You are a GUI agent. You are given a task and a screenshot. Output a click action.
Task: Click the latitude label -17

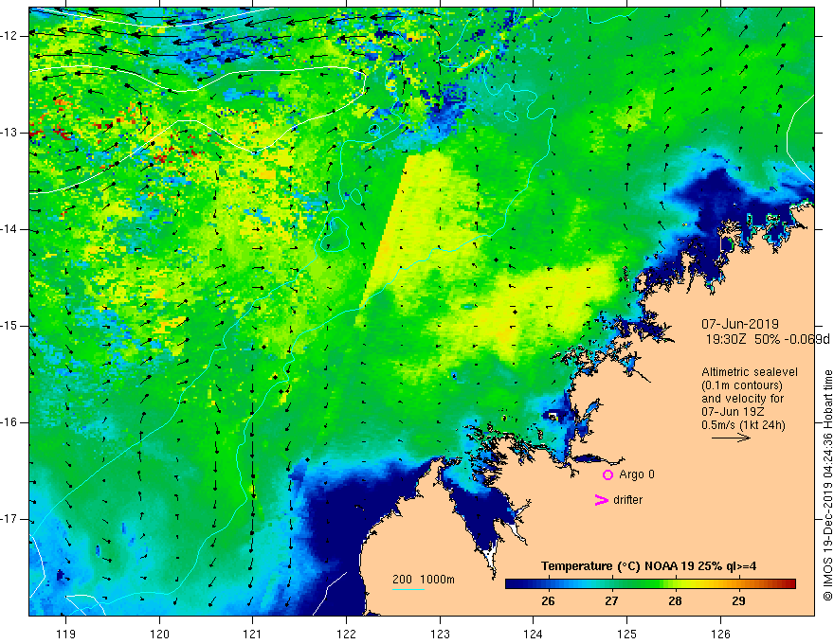point(10,519)
